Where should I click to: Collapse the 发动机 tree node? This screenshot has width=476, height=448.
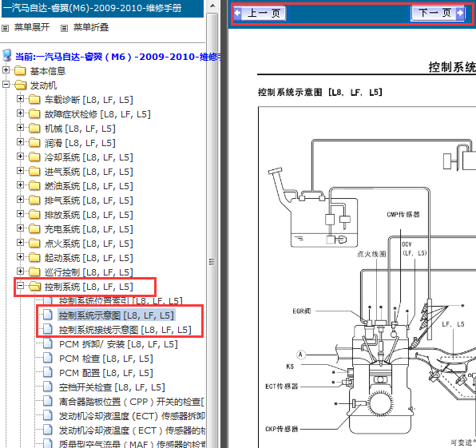coord(6,84)
